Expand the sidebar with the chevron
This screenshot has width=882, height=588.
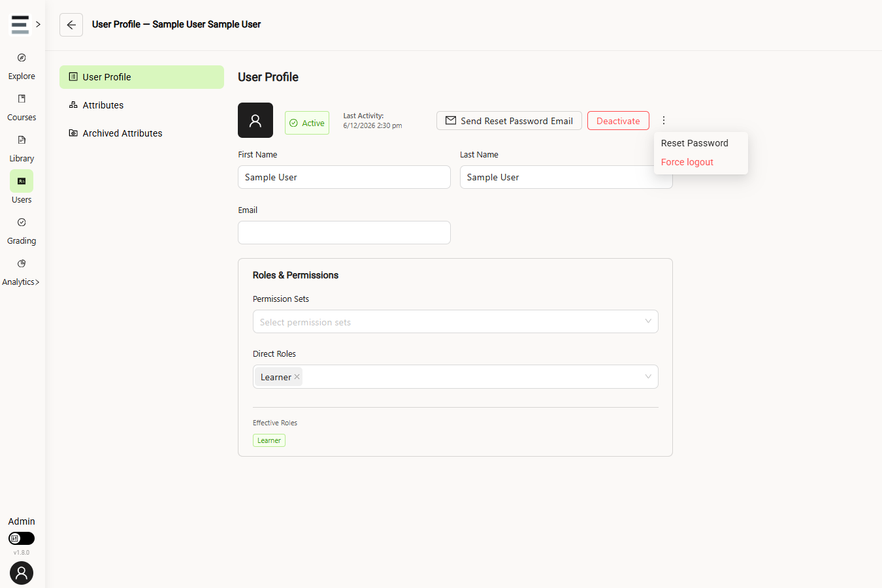39,24
